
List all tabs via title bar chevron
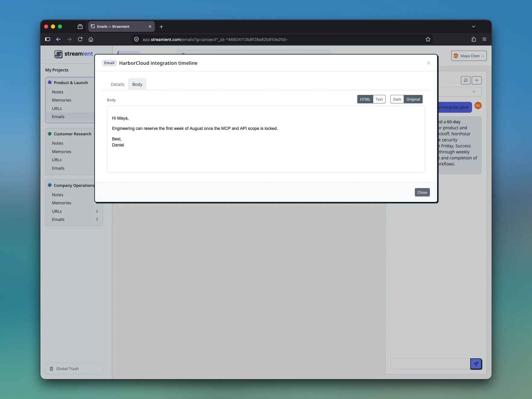point(474,27)
